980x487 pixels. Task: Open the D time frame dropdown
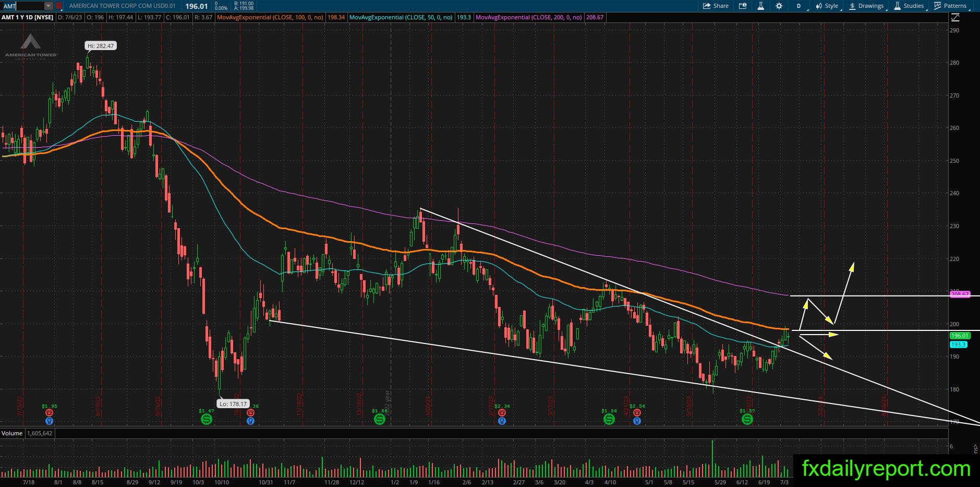pyautogui.click(x=798, y=6)
